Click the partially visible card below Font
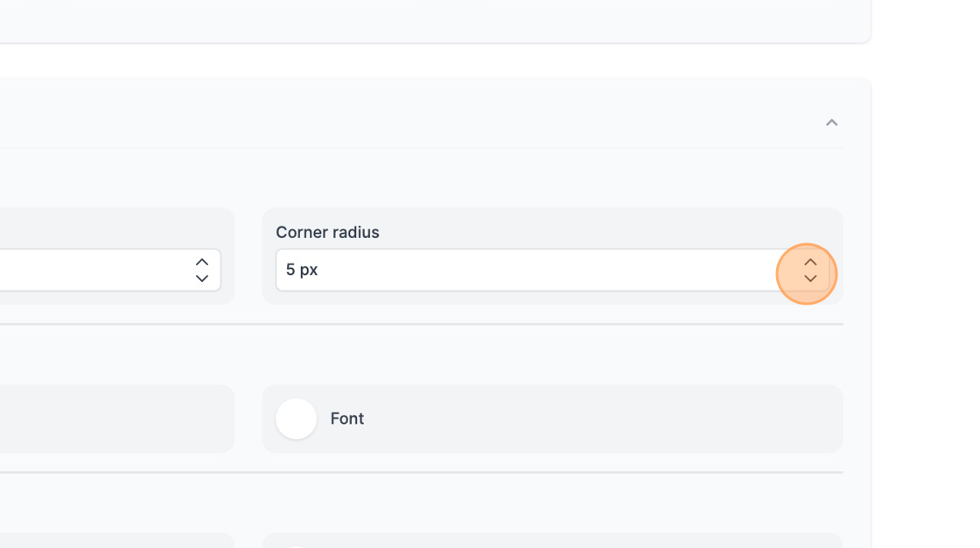The width and height of the screenshot is (980, 548). click(x=551, y=541)
